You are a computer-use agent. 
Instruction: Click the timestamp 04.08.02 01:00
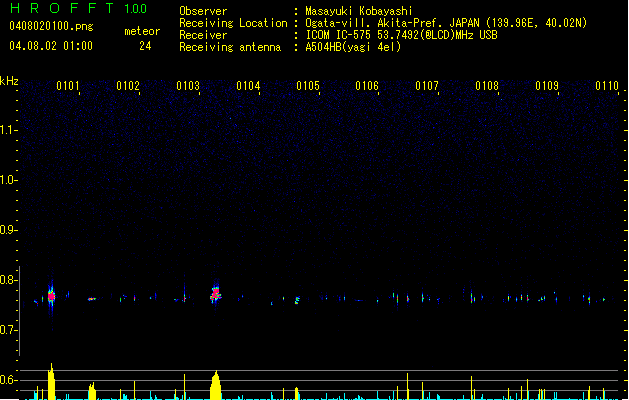(51, 46)
